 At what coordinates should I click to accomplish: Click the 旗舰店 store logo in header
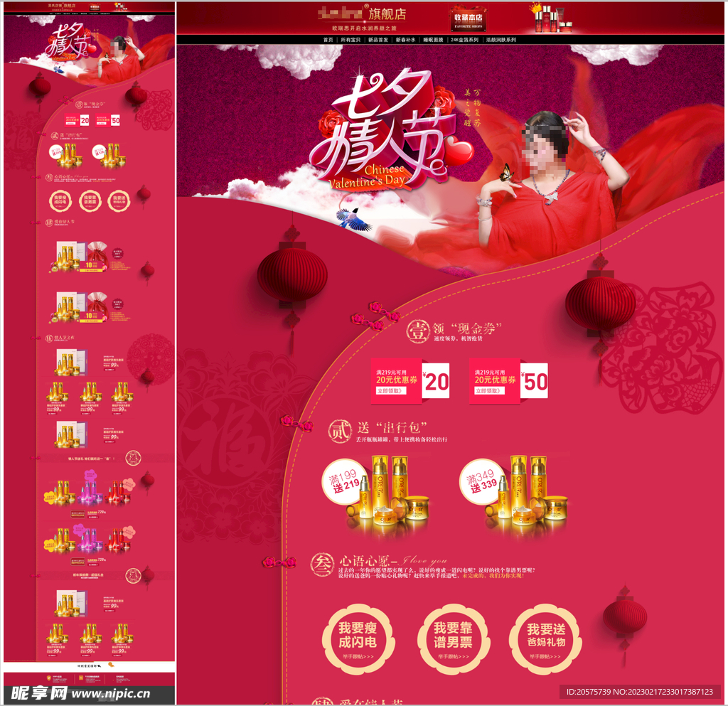point(362,14)
